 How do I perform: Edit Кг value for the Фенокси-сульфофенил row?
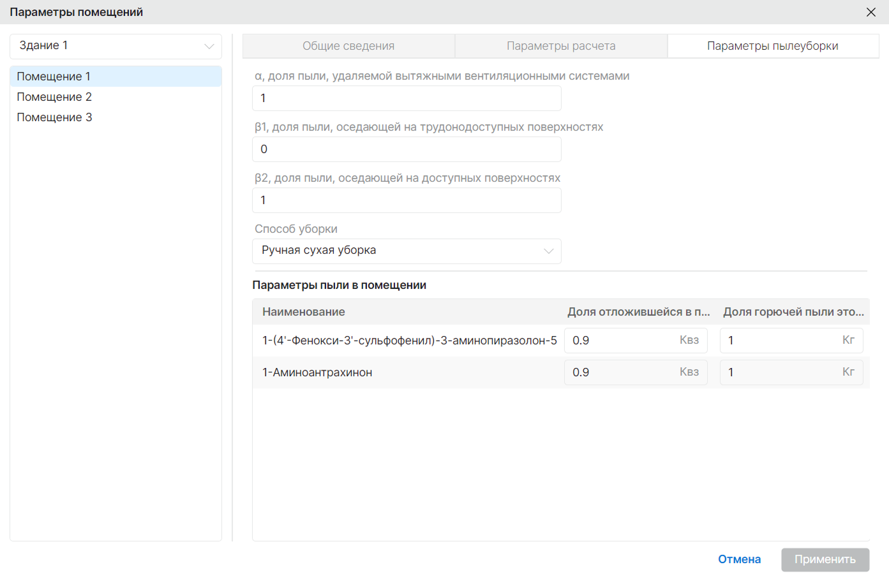coord(791,341)
